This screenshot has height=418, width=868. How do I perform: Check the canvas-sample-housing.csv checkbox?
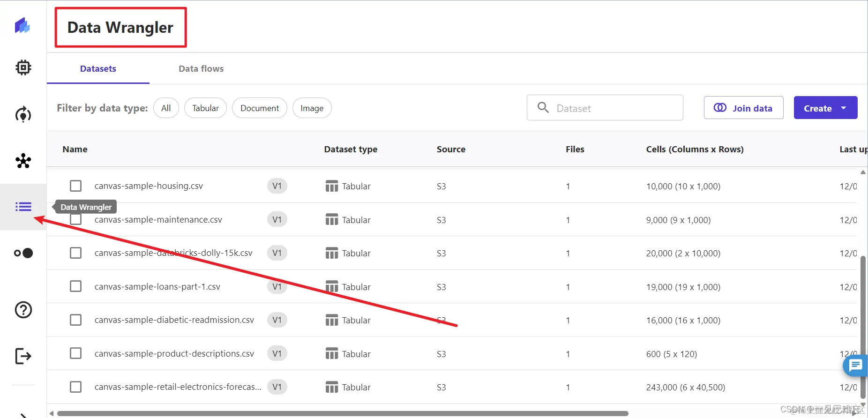tap(75, 186)
